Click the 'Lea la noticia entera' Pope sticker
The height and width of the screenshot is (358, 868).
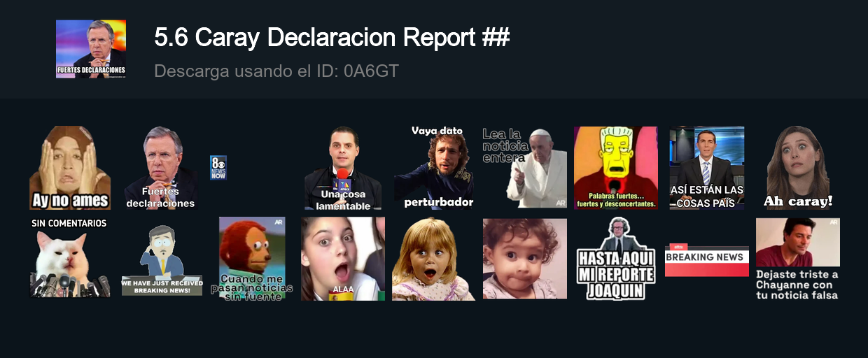[x=525, y=168]
